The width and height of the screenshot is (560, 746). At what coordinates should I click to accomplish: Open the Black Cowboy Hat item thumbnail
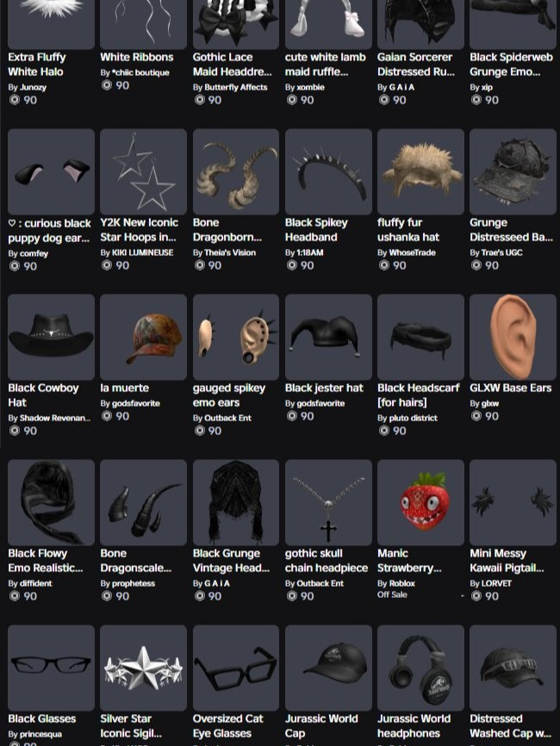[51, 337]
